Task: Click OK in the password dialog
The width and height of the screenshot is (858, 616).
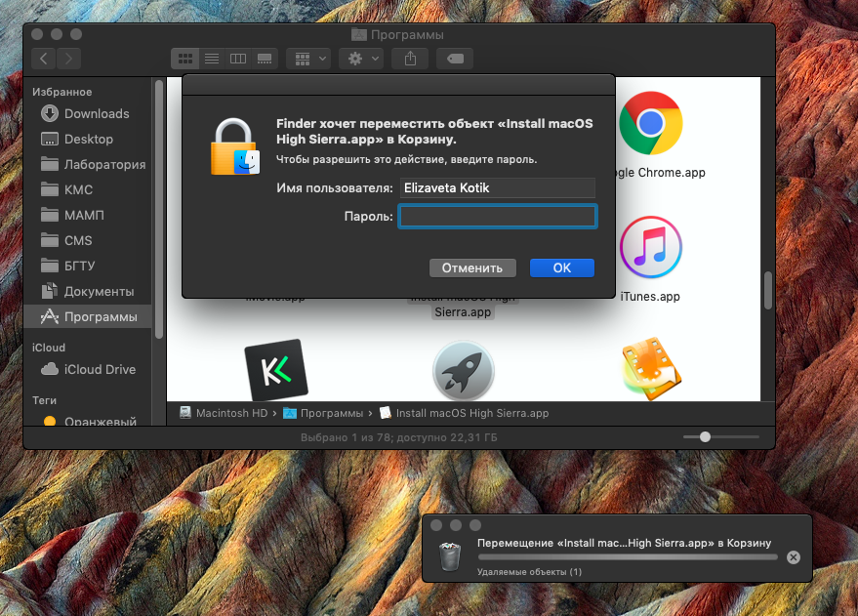Action: pos(562,268)
